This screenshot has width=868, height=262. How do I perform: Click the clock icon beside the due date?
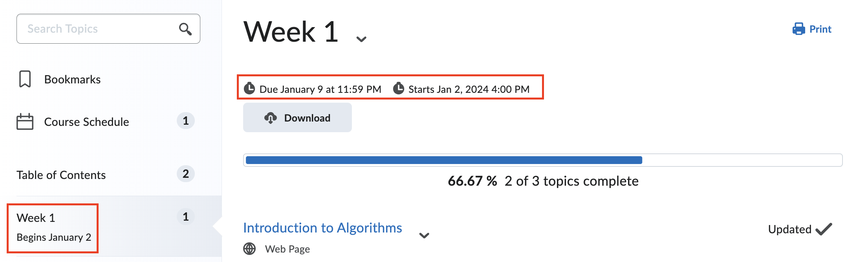tap(250, 89)
